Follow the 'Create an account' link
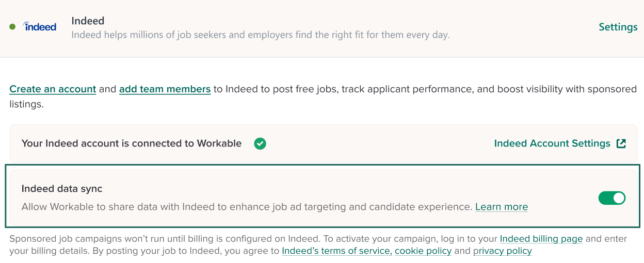The image size is (644, 263). pos(53,89)
